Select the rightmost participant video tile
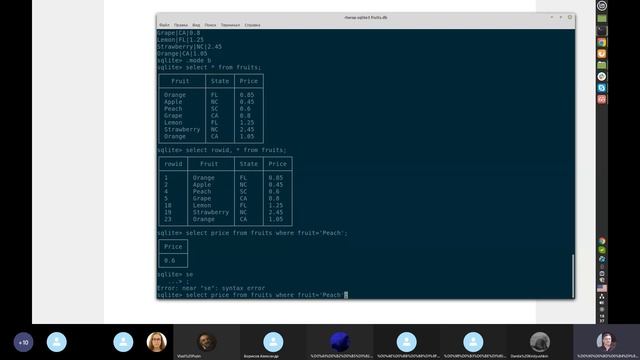The height and width of the screenshot is (360, 640). tap(606, 342)
